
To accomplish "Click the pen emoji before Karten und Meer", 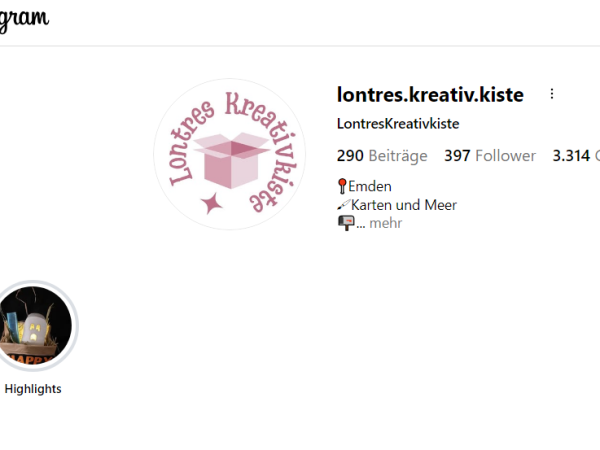I will pyautogui.click(x=343, y=205).
